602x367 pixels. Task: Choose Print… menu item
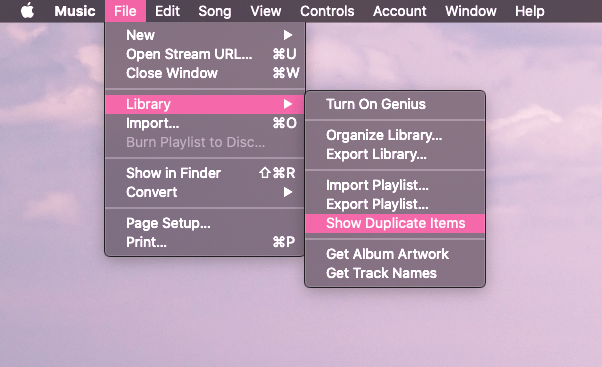coord(205,242)
